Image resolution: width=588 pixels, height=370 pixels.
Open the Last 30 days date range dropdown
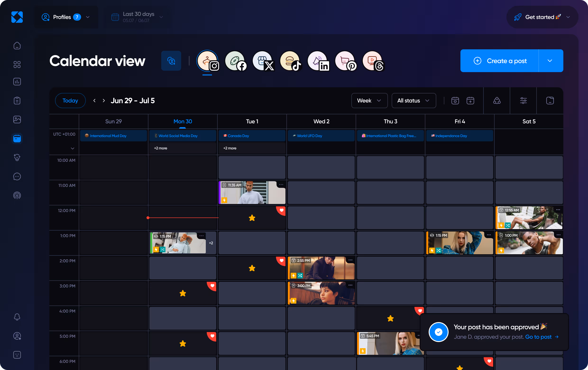tap(138, 17)
